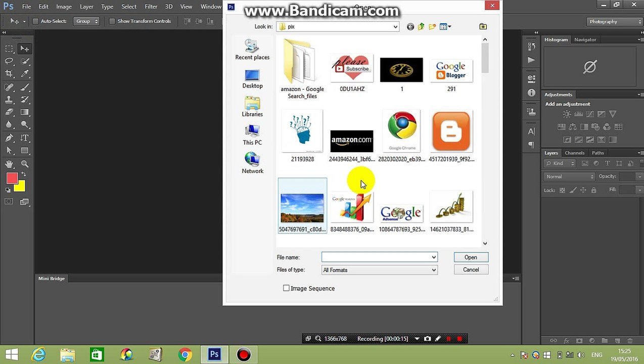Select the Brush tool
The image size is (644, 364).
click(25, 87)
